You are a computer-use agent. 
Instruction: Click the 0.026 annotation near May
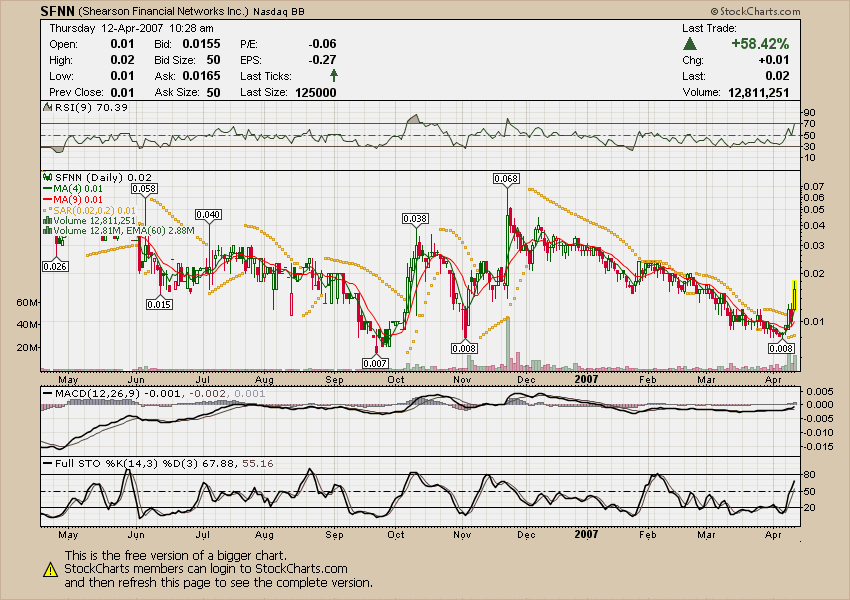pyautogui.click(x=55, y=267)
